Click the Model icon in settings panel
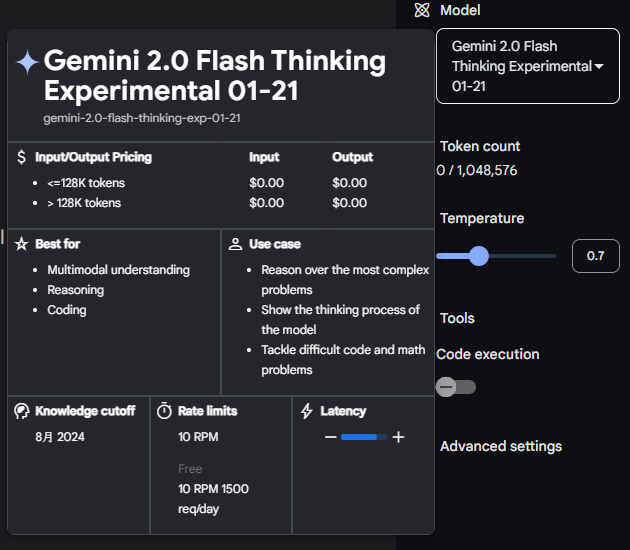Screen dimensions: 630x550 [x=422, y=10]
